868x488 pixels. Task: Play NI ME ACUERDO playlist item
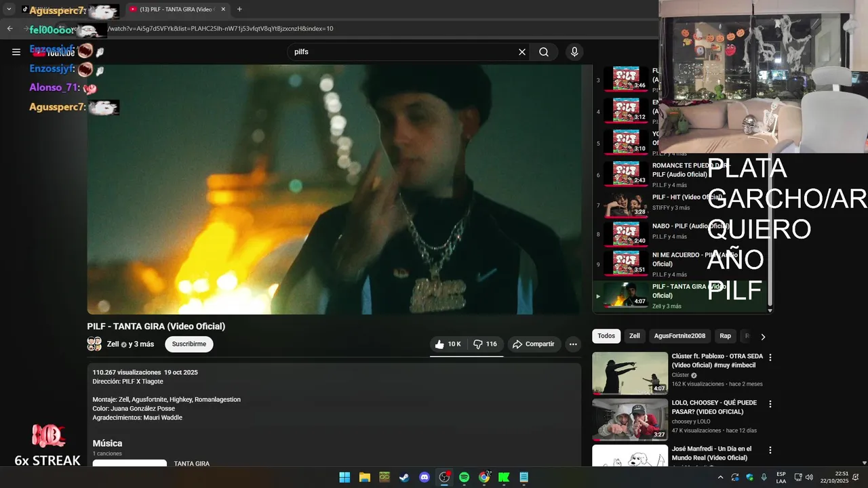coord(682,264)
